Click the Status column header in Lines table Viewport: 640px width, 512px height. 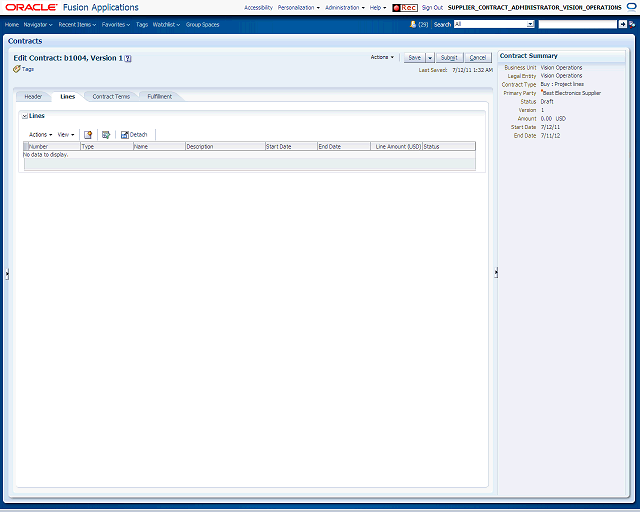tap(449, 147)
